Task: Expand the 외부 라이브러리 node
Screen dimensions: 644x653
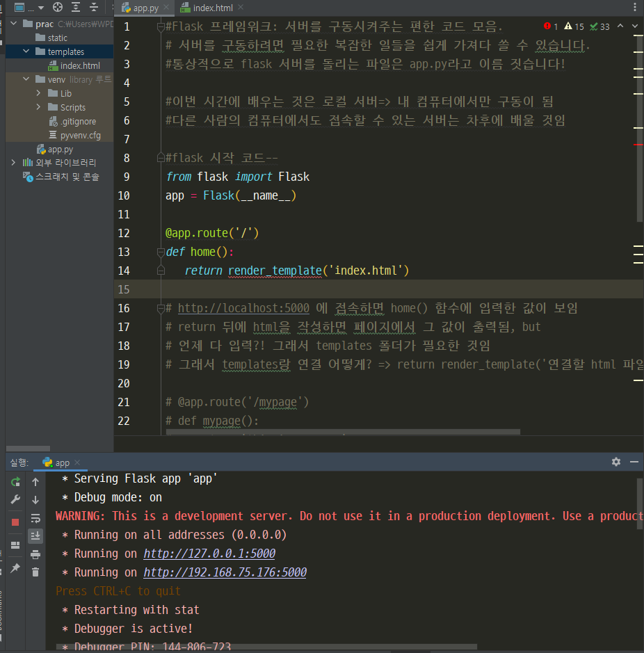Action: (x=13, y=163)
